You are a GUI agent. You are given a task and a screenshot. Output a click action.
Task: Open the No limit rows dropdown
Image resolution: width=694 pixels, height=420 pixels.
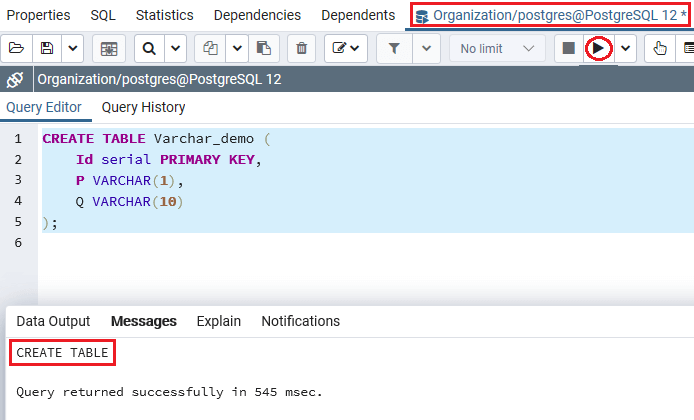[x=497, y=48]
